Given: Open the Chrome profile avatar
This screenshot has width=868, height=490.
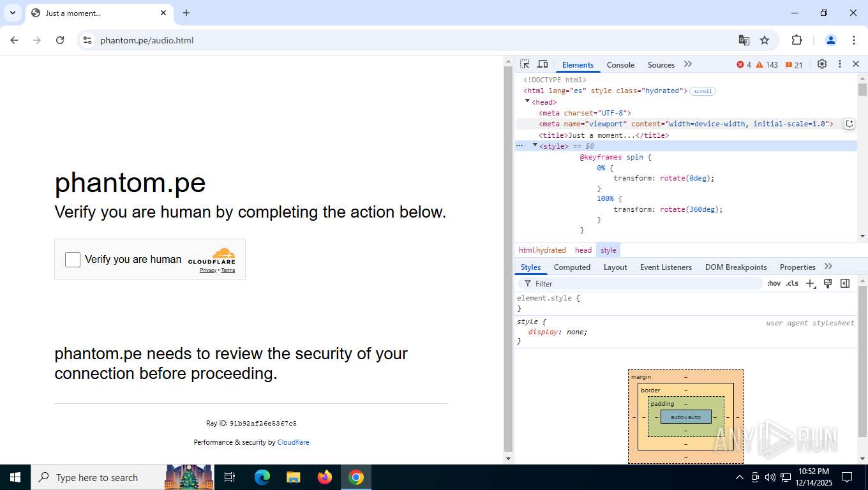Looking at the screenshot, I should coord(831,40).
